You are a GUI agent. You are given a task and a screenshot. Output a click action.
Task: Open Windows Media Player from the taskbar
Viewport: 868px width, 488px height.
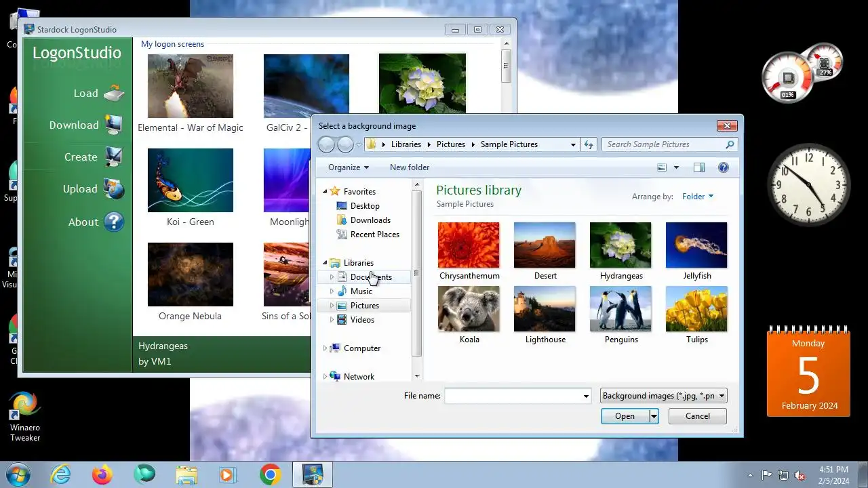click(229, 474)
